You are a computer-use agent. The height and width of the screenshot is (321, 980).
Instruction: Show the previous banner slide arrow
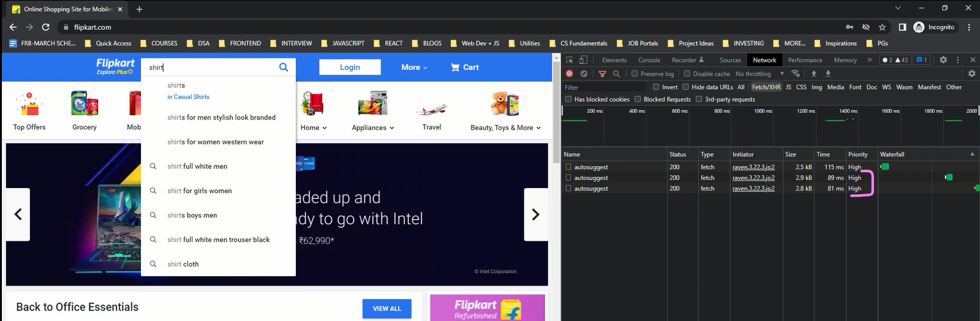[x=18, y=214]
